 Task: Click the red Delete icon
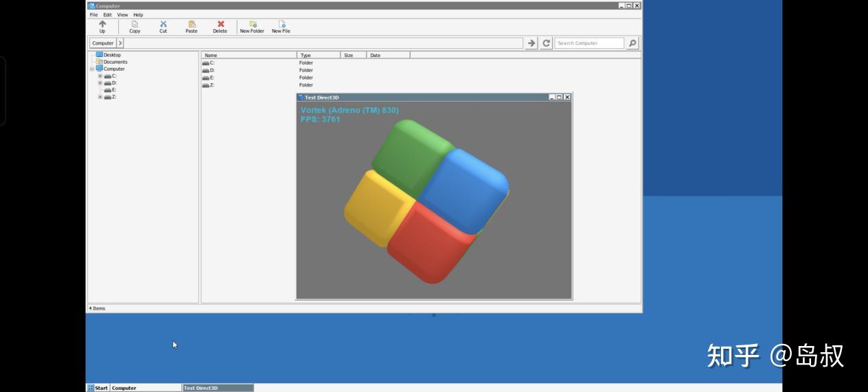220,24
